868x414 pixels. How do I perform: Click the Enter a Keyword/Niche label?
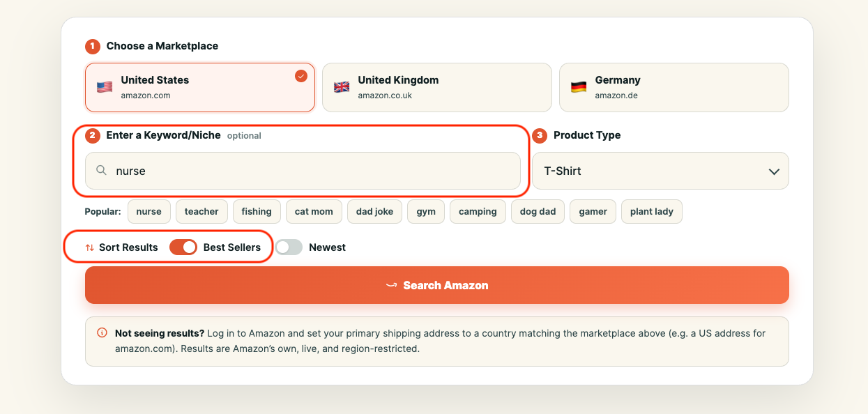pyautogui.click(x=164, y=135)
